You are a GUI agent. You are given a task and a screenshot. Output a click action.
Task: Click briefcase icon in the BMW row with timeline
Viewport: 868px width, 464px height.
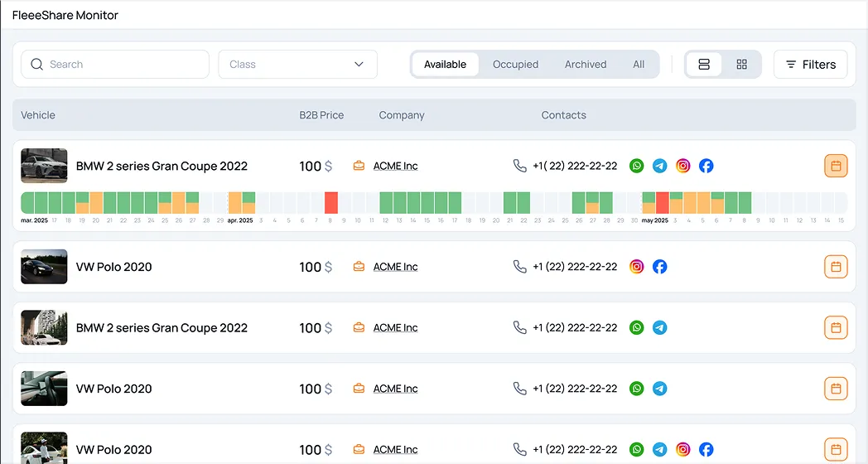point(359,166)
